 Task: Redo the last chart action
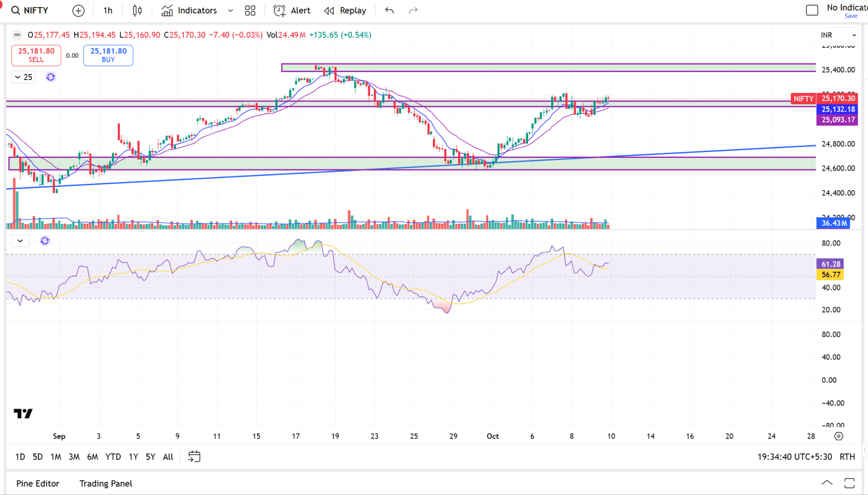[x=413, y=10]
